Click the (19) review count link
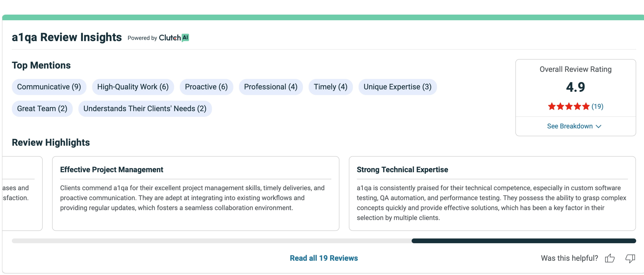Viewport: 644px width, 275px height. [597, 107]
